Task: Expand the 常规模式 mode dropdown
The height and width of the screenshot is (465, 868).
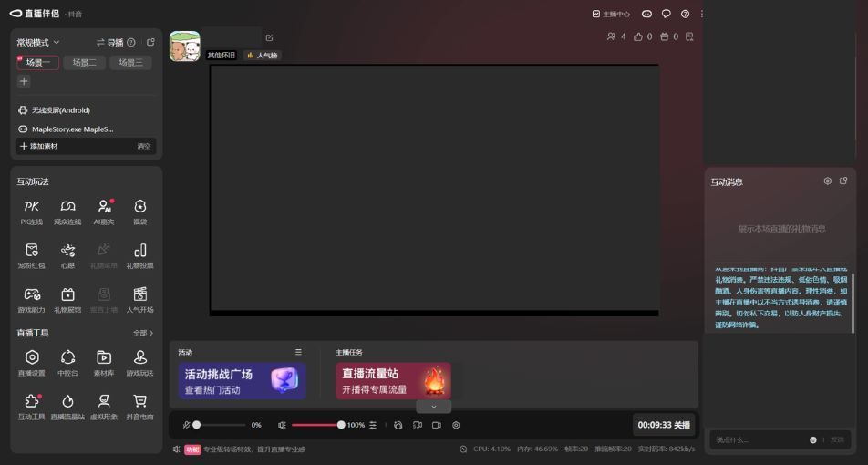Action: click(x=37, y=42)
